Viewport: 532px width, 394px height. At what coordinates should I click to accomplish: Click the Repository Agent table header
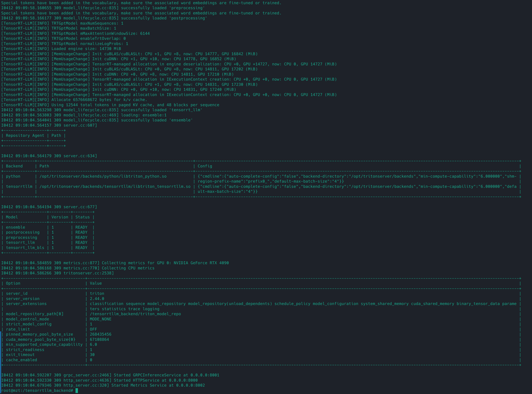click(25, 135)
